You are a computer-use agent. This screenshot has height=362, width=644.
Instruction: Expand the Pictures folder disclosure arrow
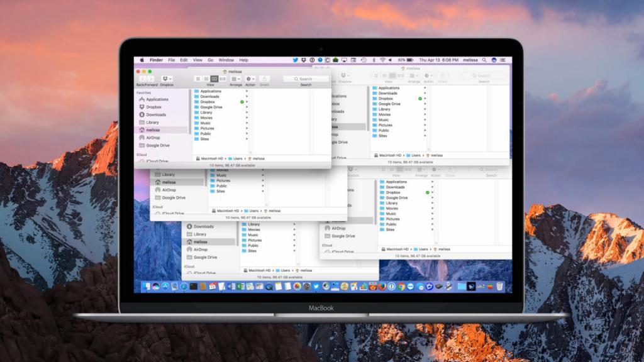point(247,128)
